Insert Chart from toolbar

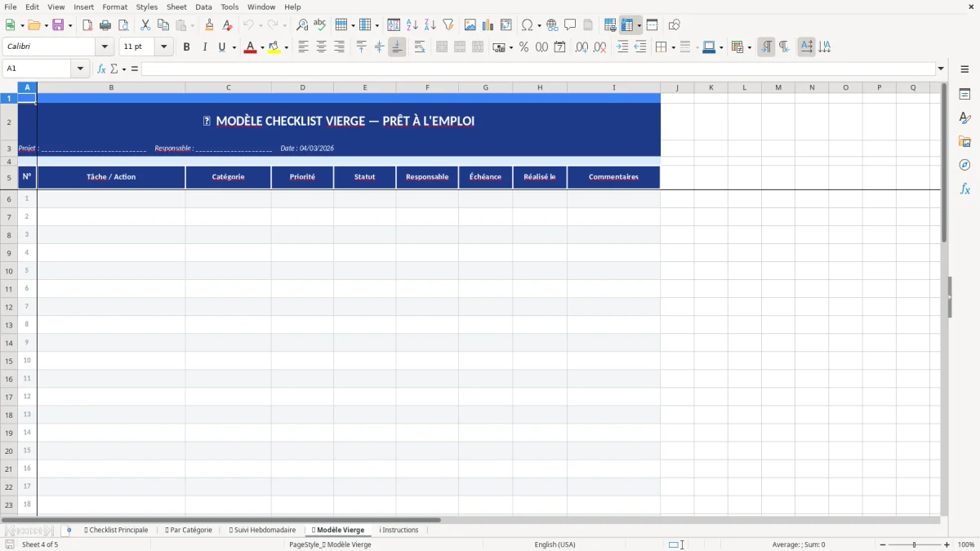pyautogui.click(x=488, y=25)
